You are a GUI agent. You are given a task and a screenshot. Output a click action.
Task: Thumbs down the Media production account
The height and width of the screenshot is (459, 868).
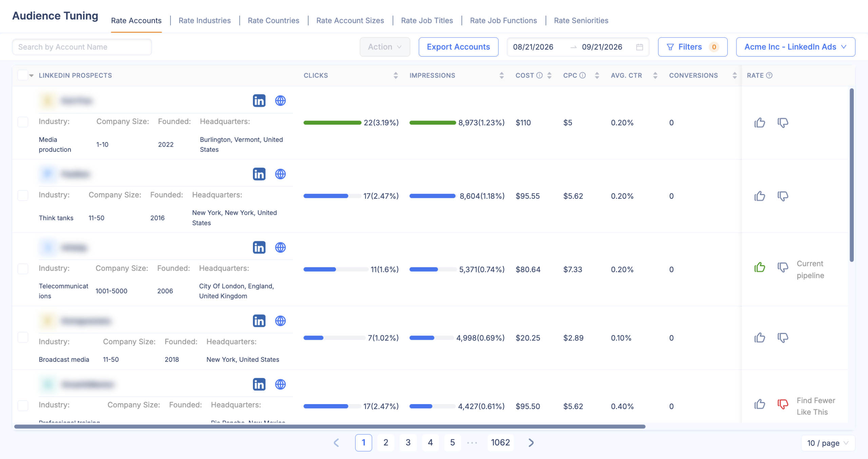[783, 123]
